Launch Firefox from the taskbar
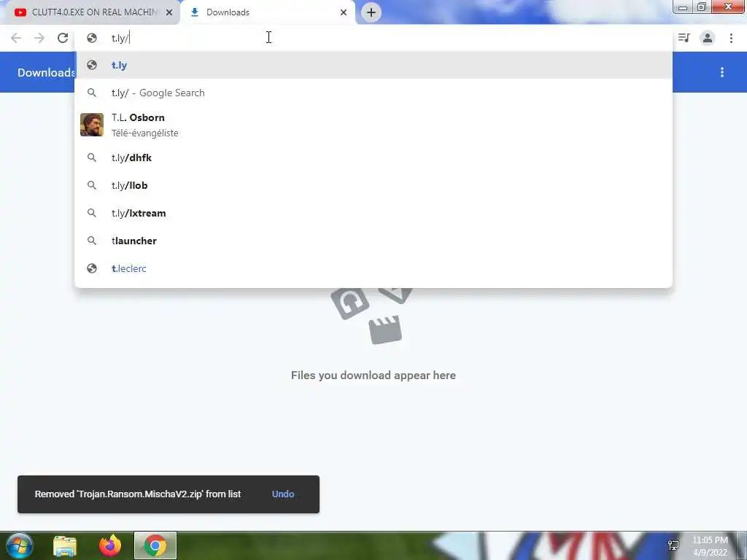Viewport: 747px width, 560px height. click(110, 545)
